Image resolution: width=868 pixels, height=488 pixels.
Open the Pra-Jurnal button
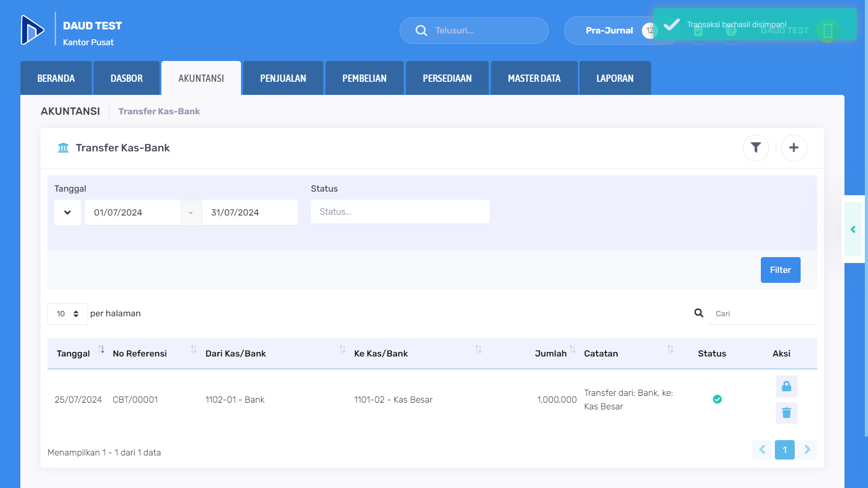[609, 30]
